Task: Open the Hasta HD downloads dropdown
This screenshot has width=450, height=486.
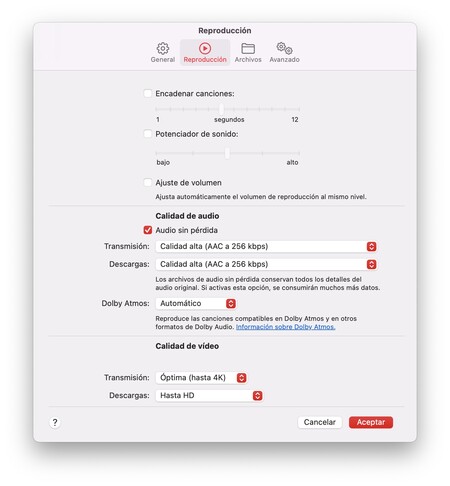Action: pyautogui.click(x=209, y=396)
